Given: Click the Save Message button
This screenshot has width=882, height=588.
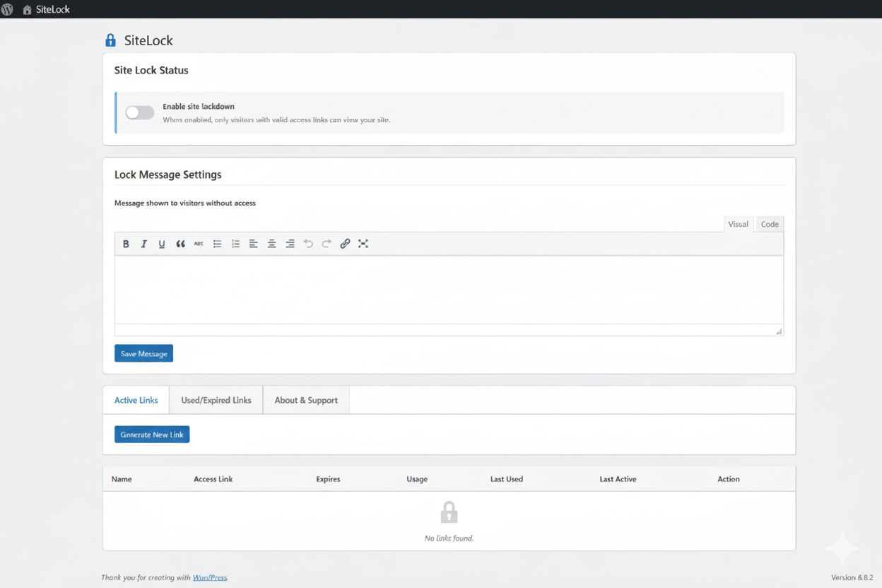Looking at the screenshot, I should [x=143, y=353].
